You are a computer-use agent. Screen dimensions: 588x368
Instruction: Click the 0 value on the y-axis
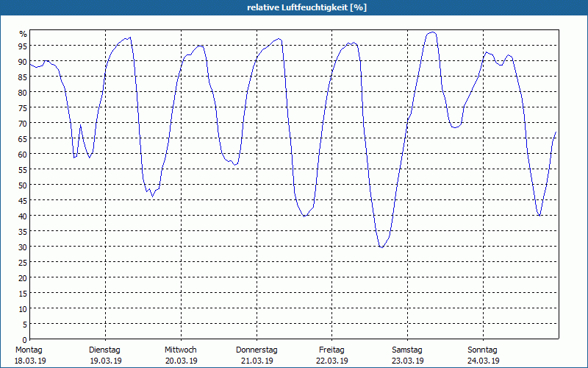[25, 339]
